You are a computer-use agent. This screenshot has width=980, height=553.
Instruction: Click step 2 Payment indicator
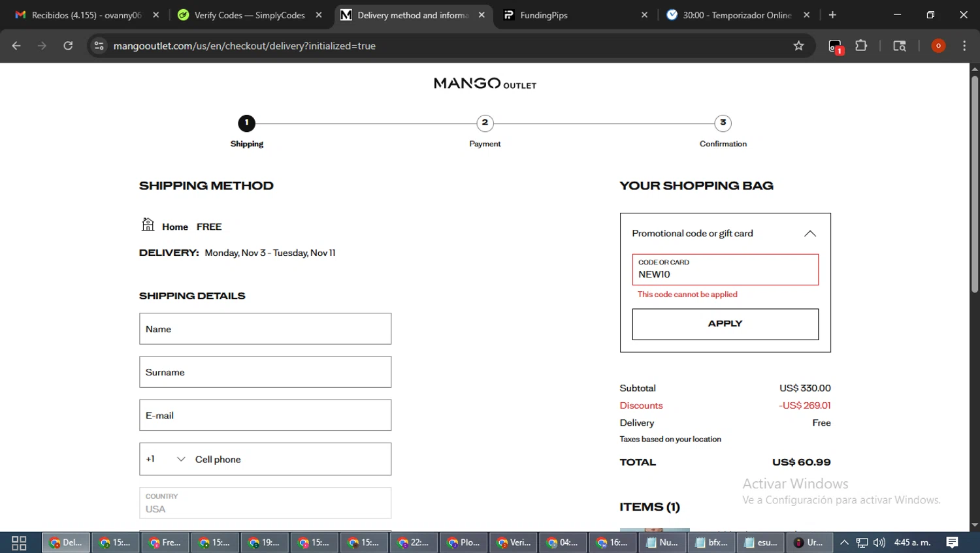[x=485, y=123]
